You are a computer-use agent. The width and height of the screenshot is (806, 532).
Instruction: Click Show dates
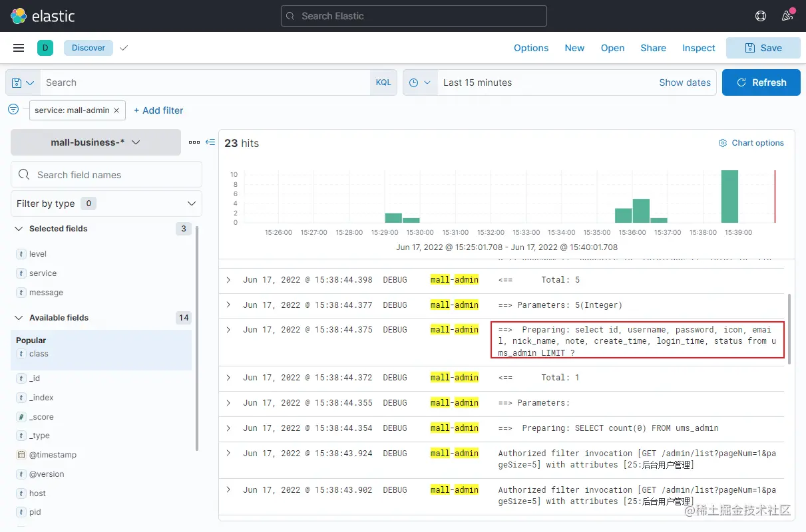[x=685, y=82]
